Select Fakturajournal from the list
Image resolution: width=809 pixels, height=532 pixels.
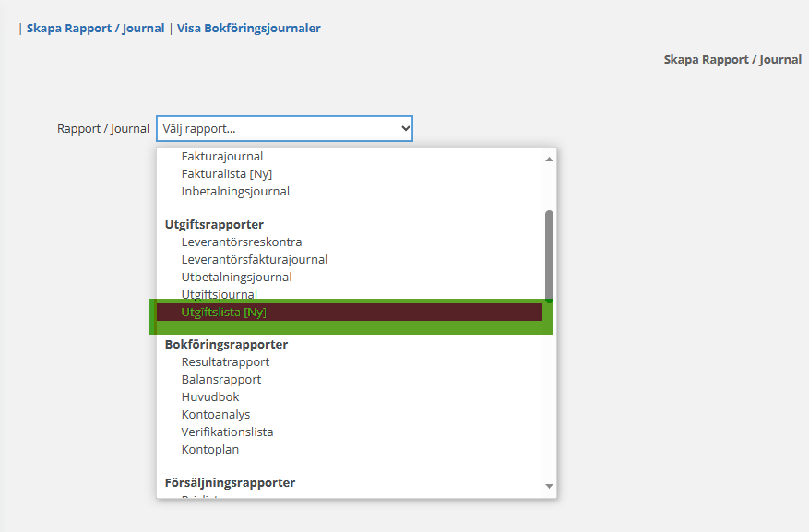coord(222,157)
